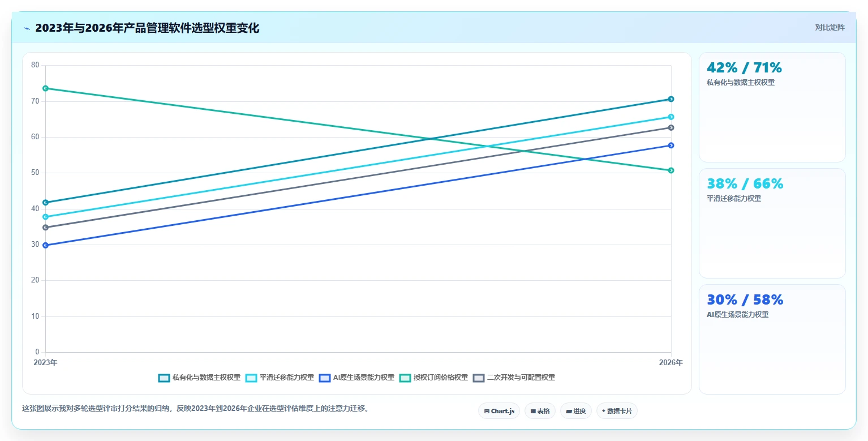The width and height of the screenshot is (868, 441).
Task: Click 二次开发与可配置权重 data point at 2026年
Action: pos(671,128)
